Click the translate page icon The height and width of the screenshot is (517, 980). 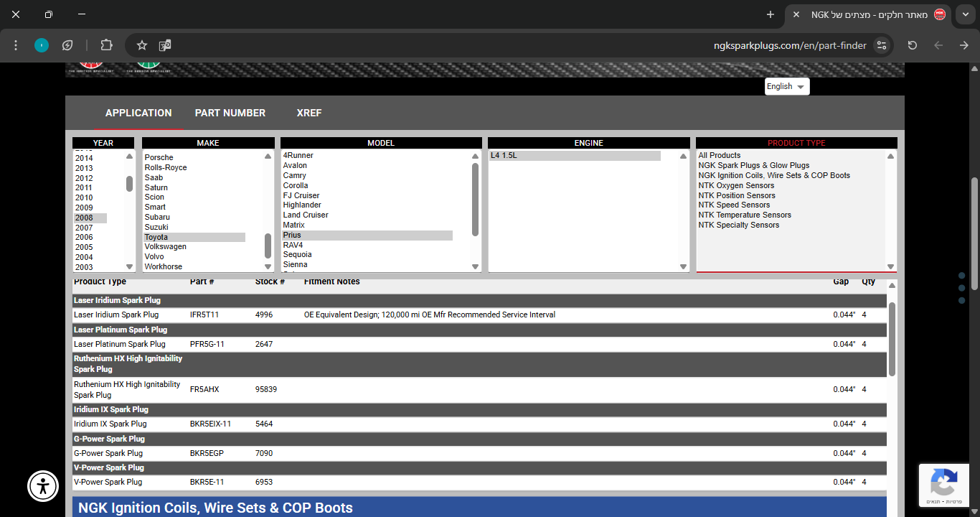coord(165,45)
